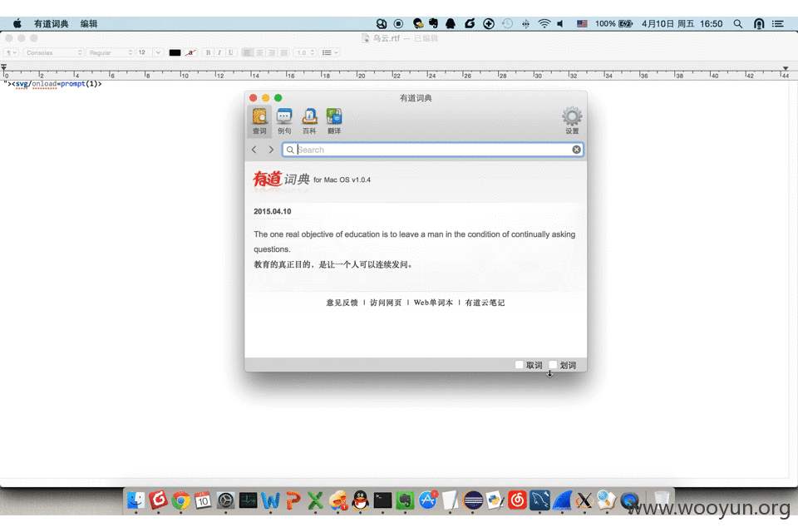798x532 pixels.
Task: Open NetEase Music from the dock
Action: pyautogui.click(x=517, y=500)
